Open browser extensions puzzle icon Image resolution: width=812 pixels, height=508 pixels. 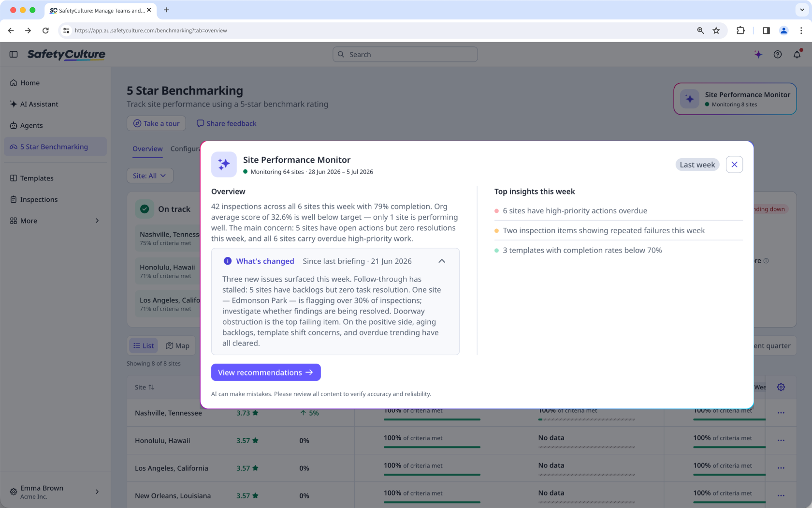[740, 30]
